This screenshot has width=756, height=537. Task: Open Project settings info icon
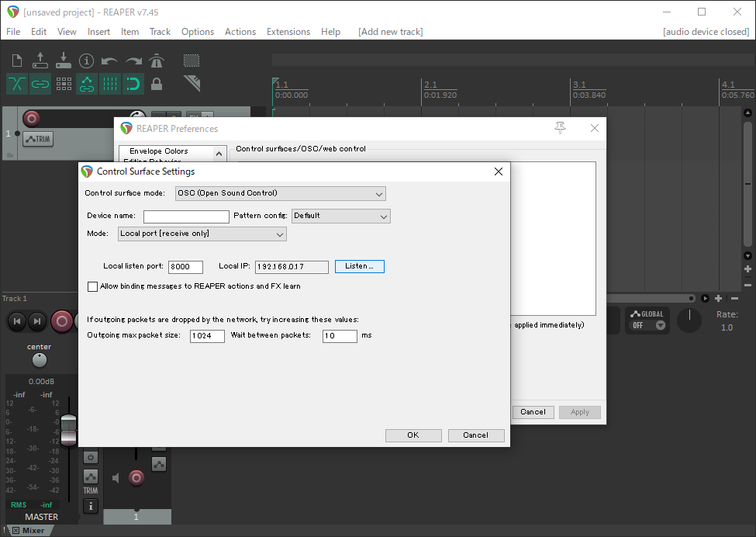tap(86, 61)
